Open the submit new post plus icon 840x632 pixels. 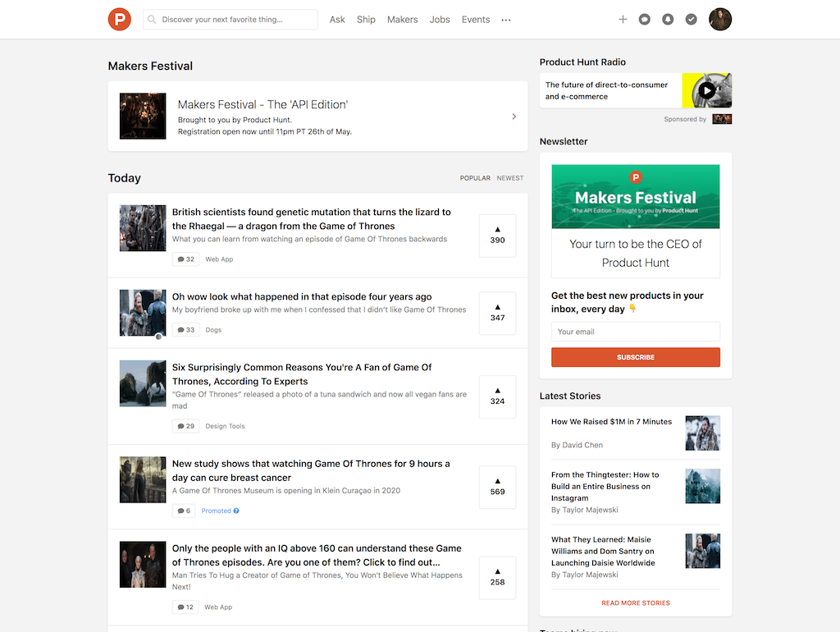623,19
